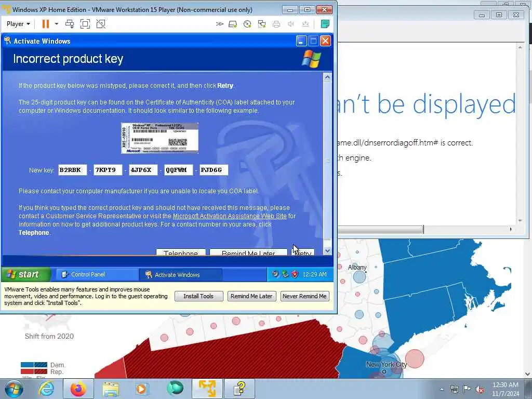Open the Windows 7 Start orb
Screen dimensions: 532x399
point(14,389)
